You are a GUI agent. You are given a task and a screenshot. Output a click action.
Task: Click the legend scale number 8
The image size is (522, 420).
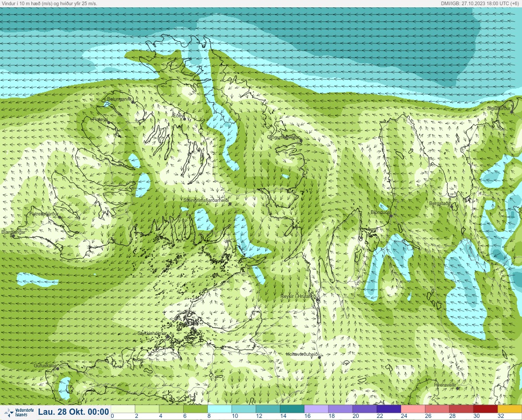pyautogui.click(x=209, y=416)
